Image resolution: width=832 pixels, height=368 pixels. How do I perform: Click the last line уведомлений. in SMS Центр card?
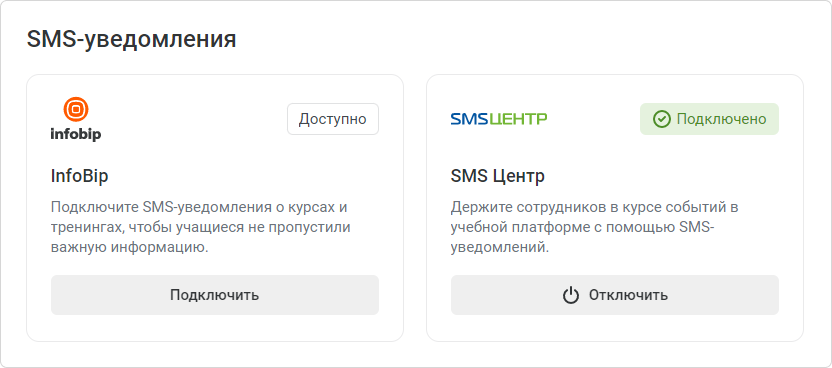(500, 247)
